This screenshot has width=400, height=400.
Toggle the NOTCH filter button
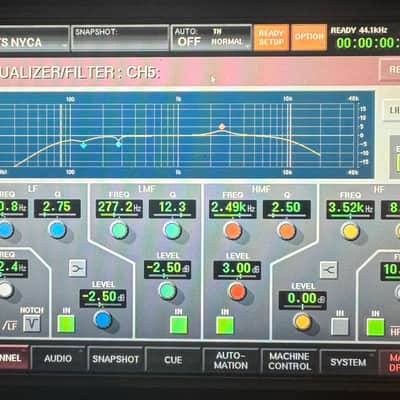pyautogui.click(x=32, y=323)
